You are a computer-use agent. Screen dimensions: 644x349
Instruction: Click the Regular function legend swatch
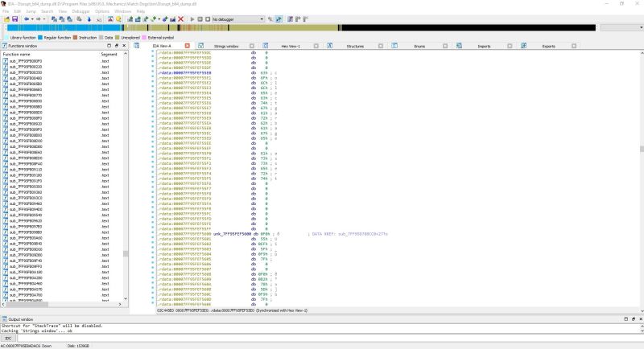pyautogui.click(x=40, y=37)
